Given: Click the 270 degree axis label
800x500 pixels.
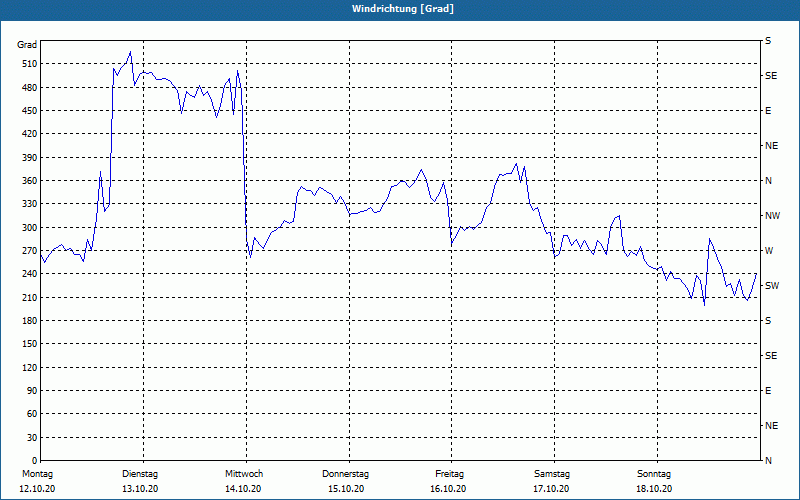Looking at the screenshot, I should [31, 251].
